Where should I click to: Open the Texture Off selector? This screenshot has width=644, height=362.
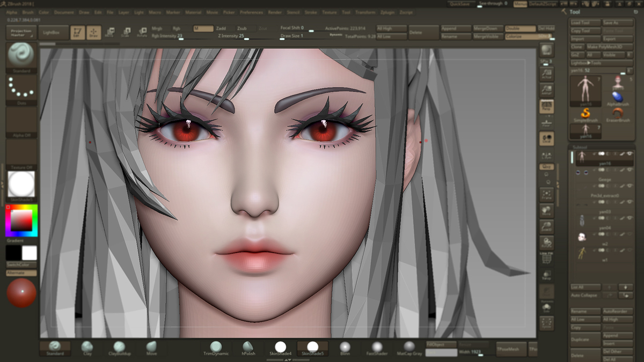[x=21, y=154]
